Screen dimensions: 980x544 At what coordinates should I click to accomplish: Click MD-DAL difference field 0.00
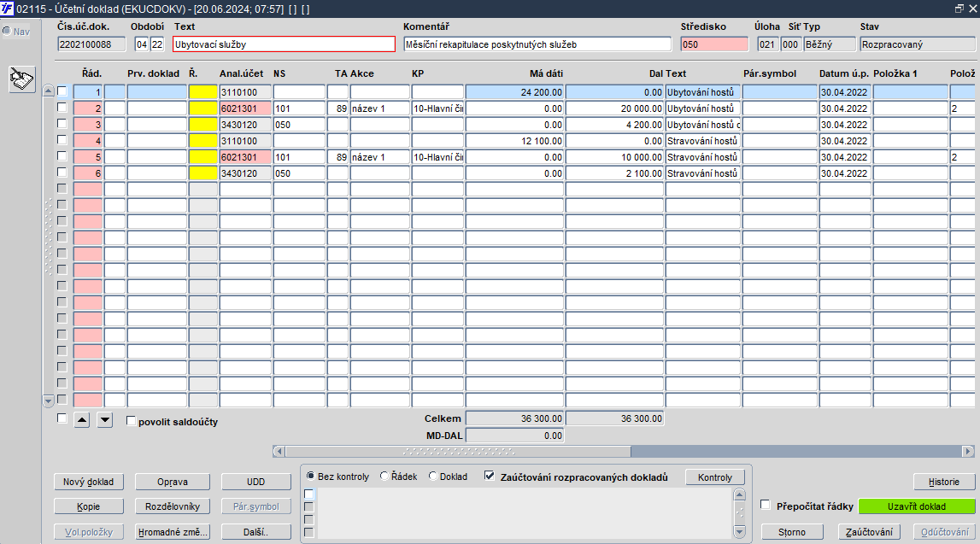515,436
